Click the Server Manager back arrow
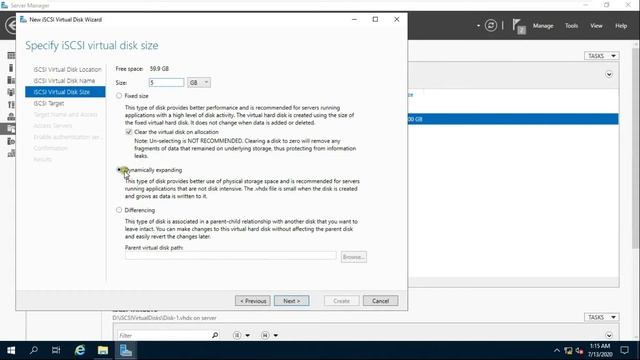Screen dimensions: 640x360 coord(11,25)
